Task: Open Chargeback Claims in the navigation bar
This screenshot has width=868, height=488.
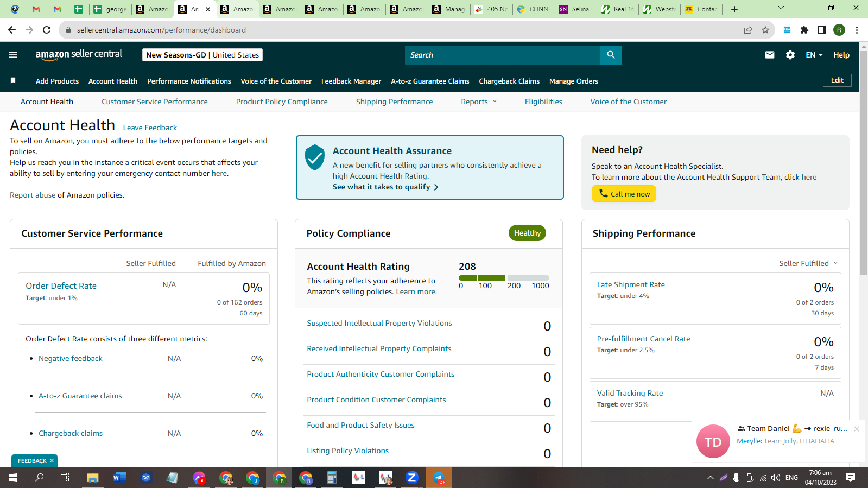Action: 509,81
